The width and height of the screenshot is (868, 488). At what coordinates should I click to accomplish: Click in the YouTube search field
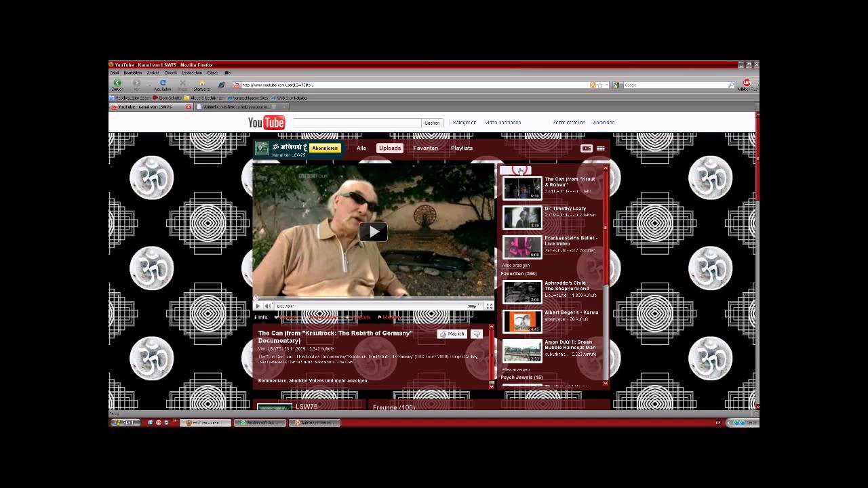(357, 123)
